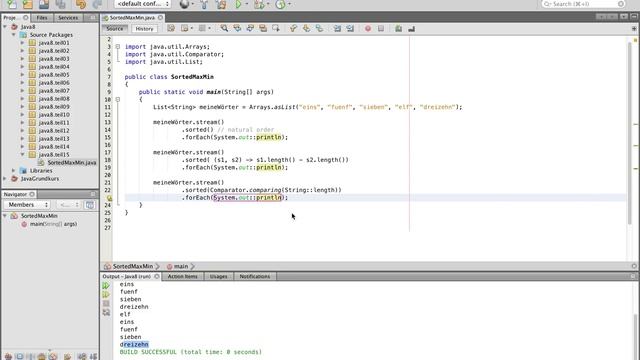Screen dimensions: 640x360
Task: Collapse the Java8 project node
Action: [5, 27]
